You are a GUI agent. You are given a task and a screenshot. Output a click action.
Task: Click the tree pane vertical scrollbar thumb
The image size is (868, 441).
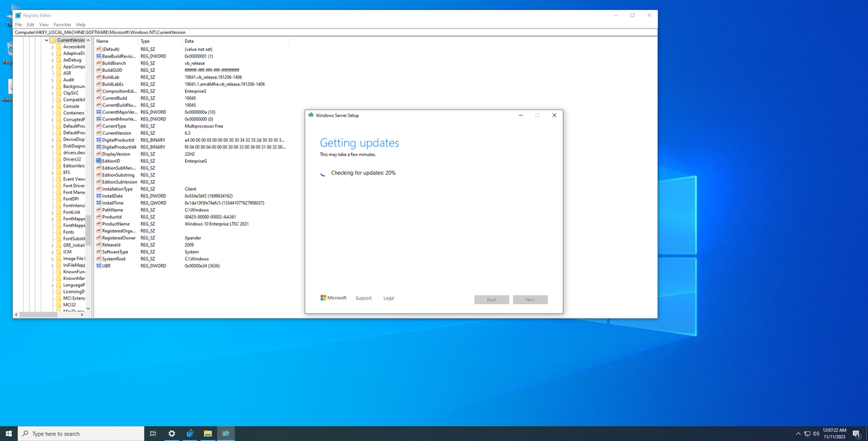[88, 229]
